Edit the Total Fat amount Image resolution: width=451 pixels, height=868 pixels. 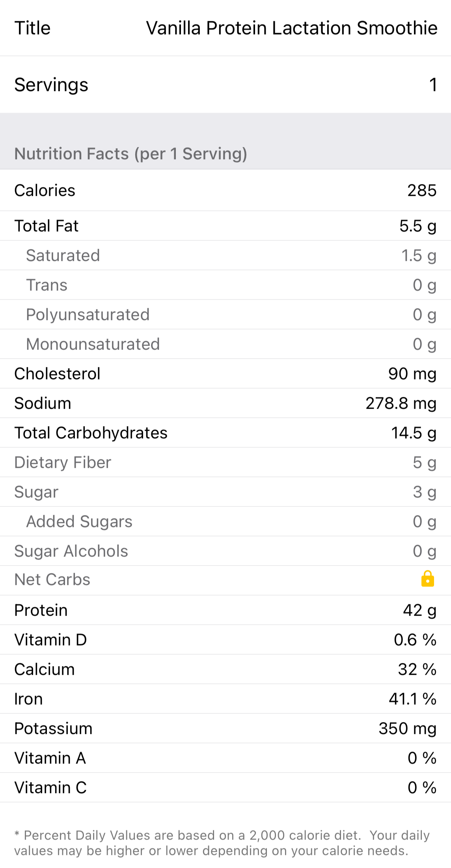pyautogui.click(x=417, y=226)
